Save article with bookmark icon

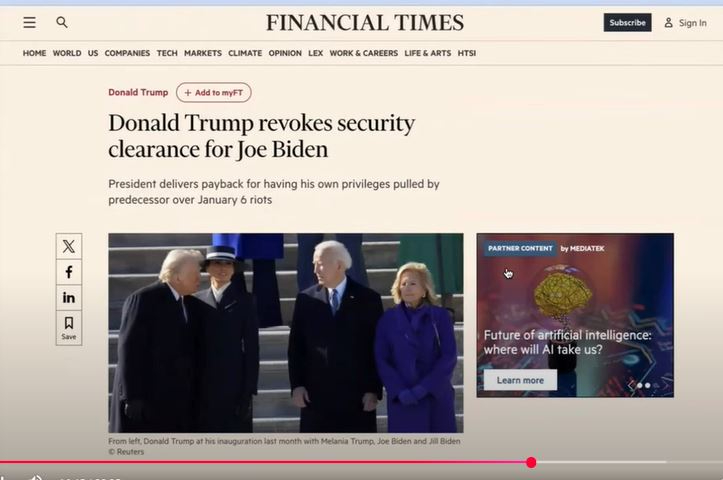click(69, 327)
